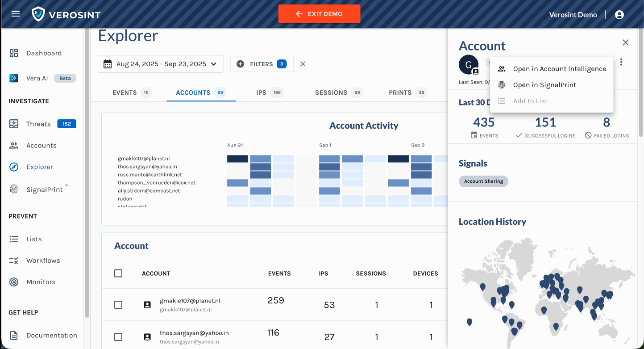Toggle the select-all checkbox in Account table header
This screenshot has height=349, width=644.
point(118,273)
